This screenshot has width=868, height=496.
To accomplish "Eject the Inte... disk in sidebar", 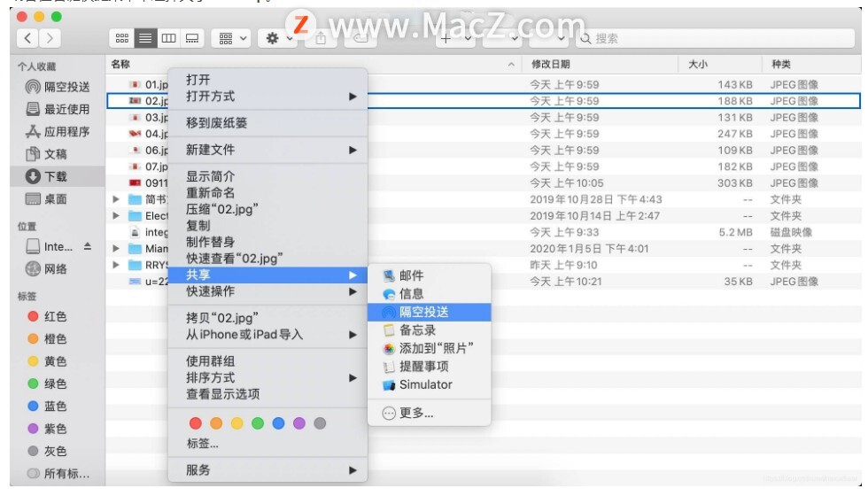I will click(88, 246).
